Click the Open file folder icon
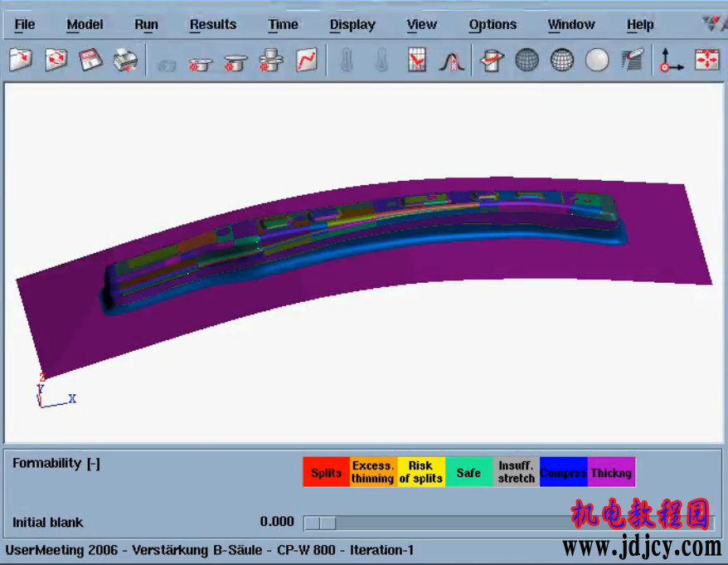Image resolution: width=728 pixels, height=565 pixels. [21, 60]
